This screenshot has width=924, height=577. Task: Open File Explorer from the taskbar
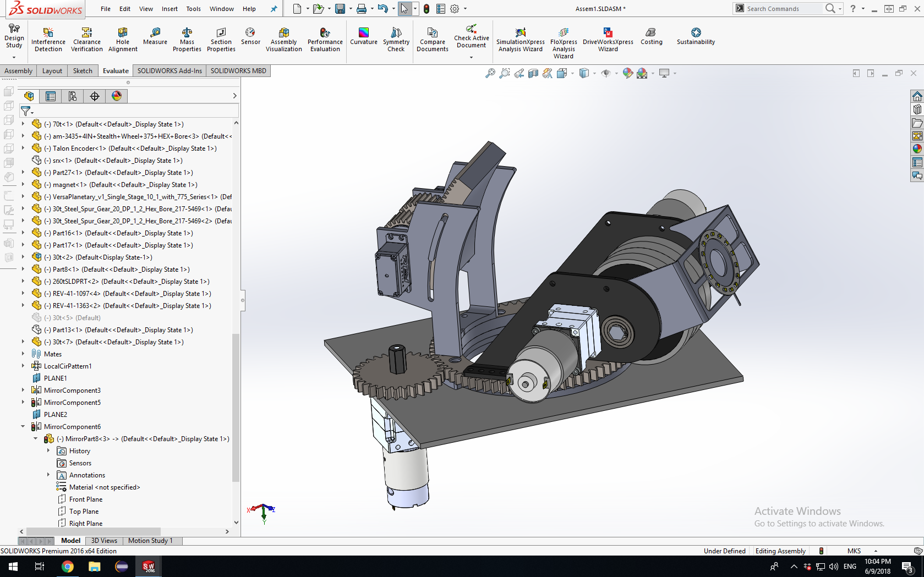click(x=95, y=567)
